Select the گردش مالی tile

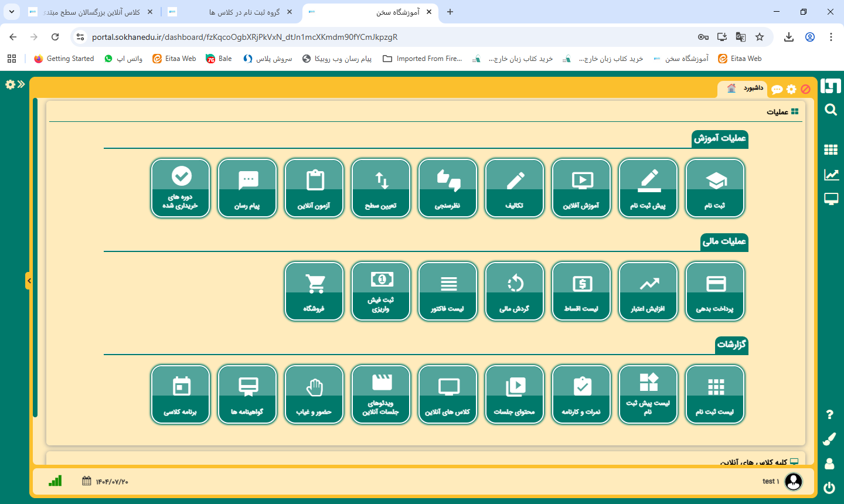point(515,291)
